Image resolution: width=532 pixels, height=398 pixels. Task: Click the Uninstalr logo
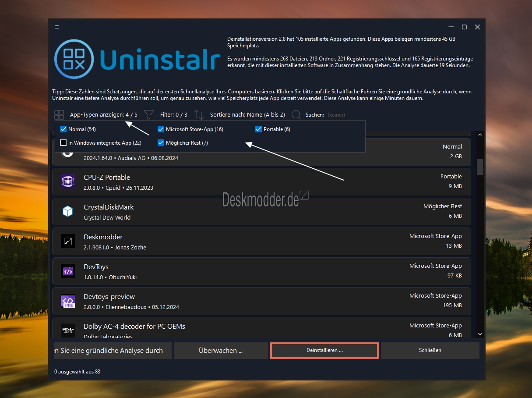point(137,60)
